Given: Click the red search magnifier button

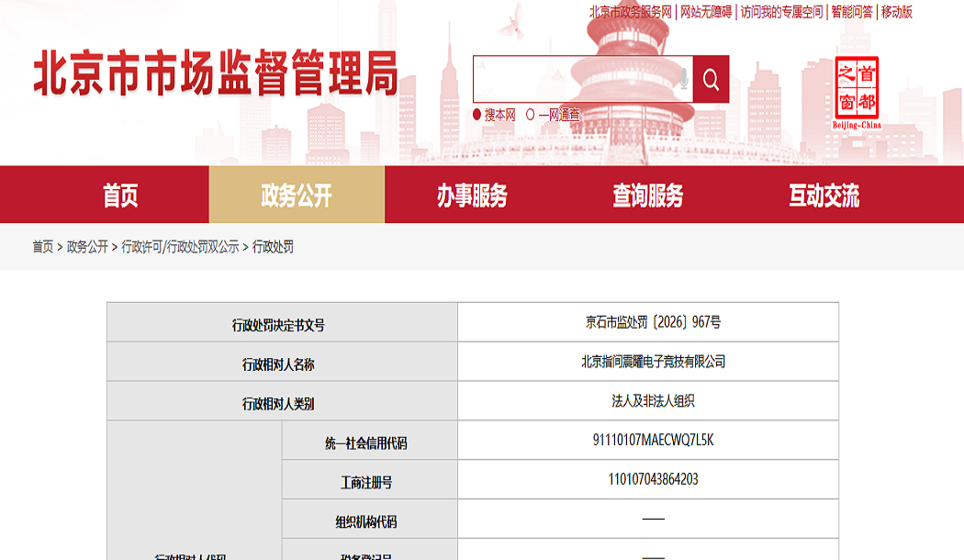Looking at the screenshot, I should tap(711, 79).
